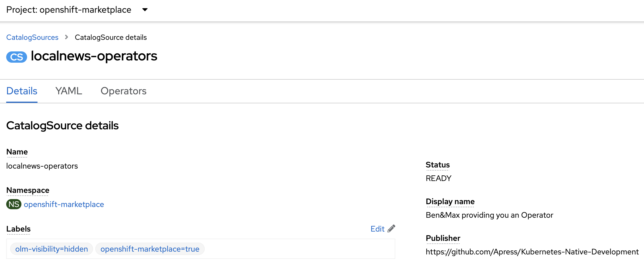Click the green NS namespace badge
The width and height of the screenshot is (644, 266).
tap(14, 204)
